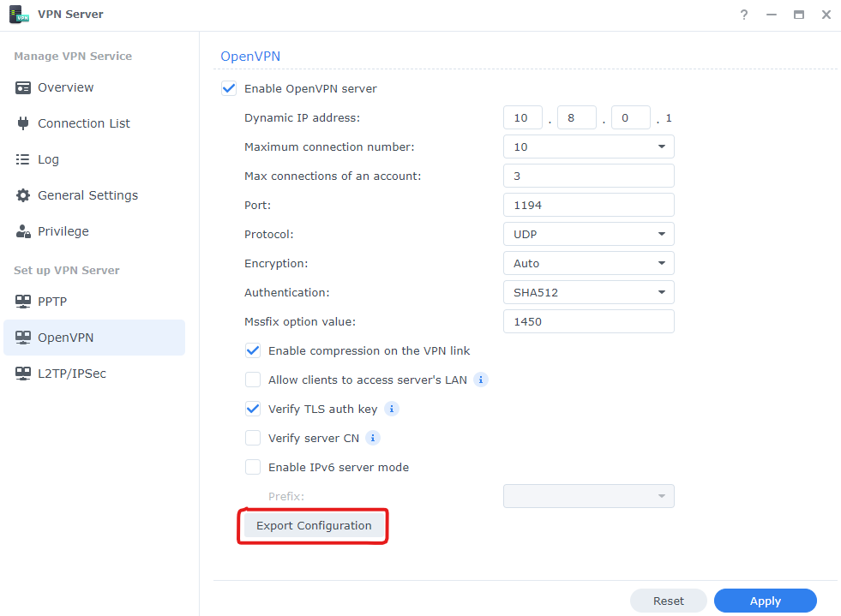The image size is (841, 616).
Task: Select OpenVPN server setup
Action: coord(94,338)
